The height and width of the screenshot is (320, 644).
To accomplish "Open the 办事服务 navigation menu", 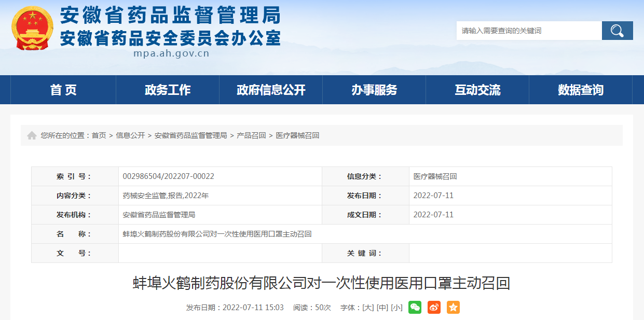I will click(x=374, y=90).
